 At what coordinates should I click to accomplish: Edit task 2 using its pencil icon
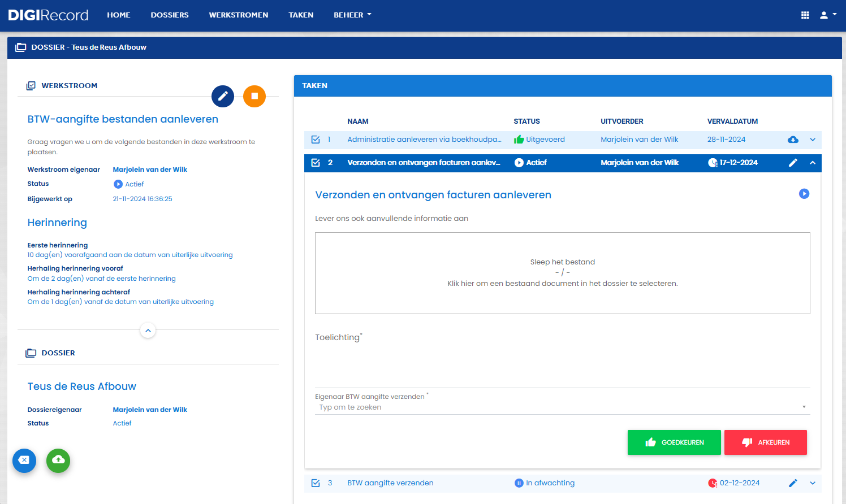pos(793,163)
